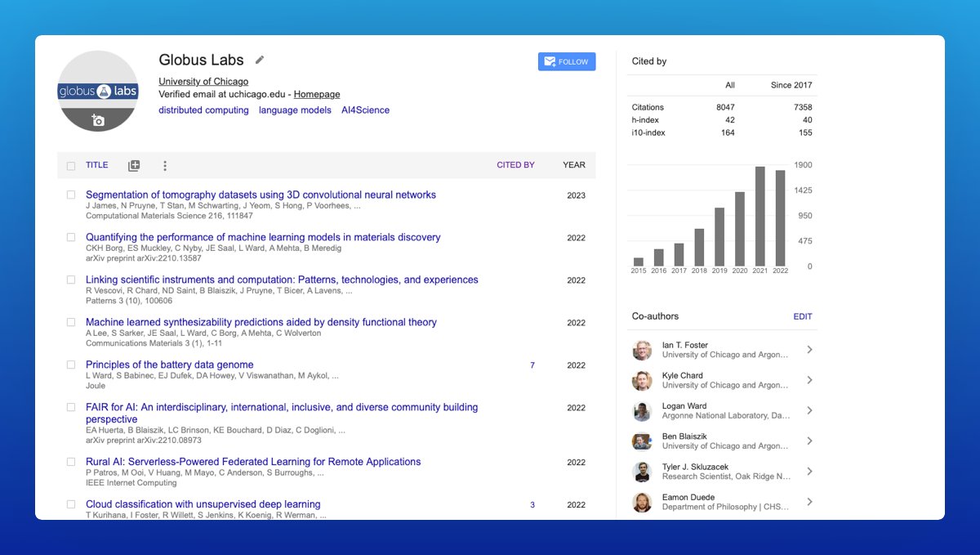Expand Ben Blaiszik co-author chevron
Viewport: 980px width, 555px height.
point(809,441)
